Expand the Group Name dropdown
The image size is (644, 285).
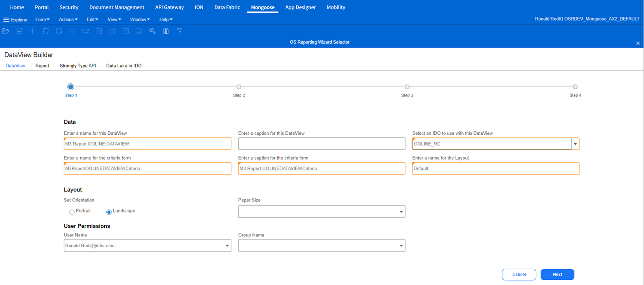(x=399, y=245)
